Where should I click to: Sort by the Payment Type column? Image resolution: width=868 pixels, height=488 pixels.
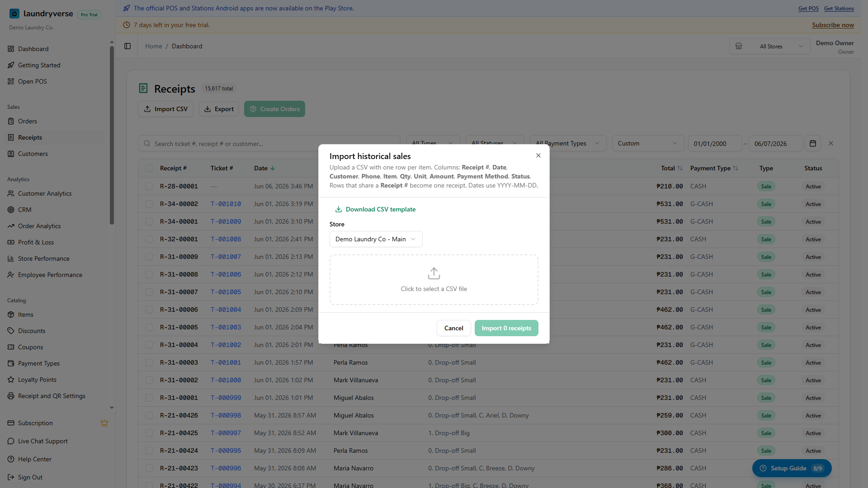tap(714, 168)
